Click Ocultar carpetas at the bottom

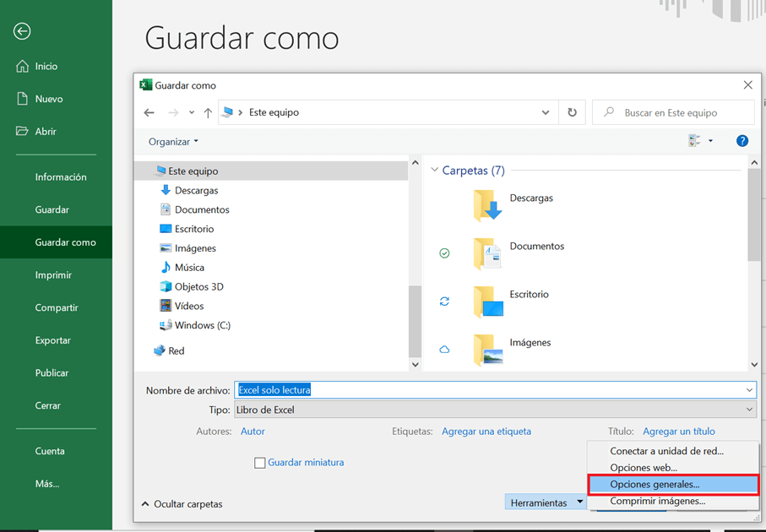(187, 503)
